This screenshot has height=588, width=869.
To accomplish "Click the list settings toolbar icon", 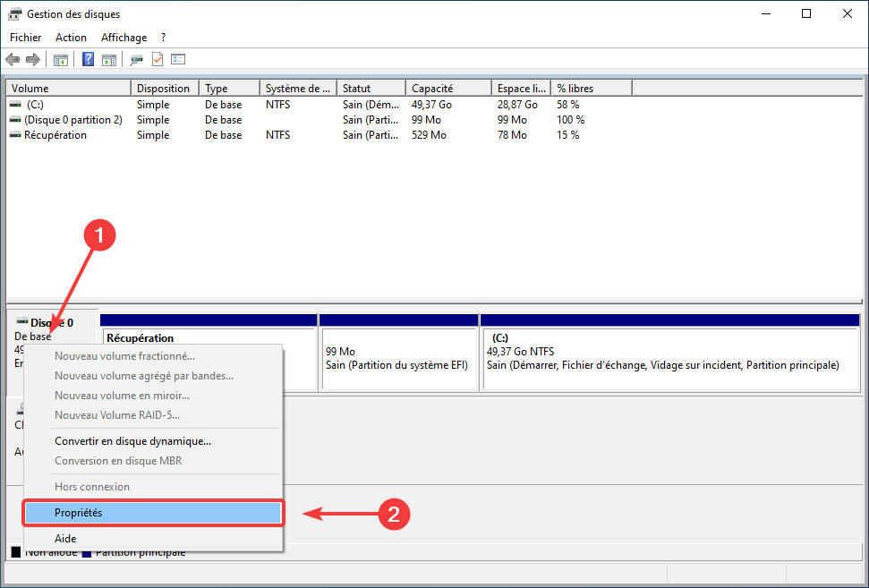I will (x=178, y=60).
